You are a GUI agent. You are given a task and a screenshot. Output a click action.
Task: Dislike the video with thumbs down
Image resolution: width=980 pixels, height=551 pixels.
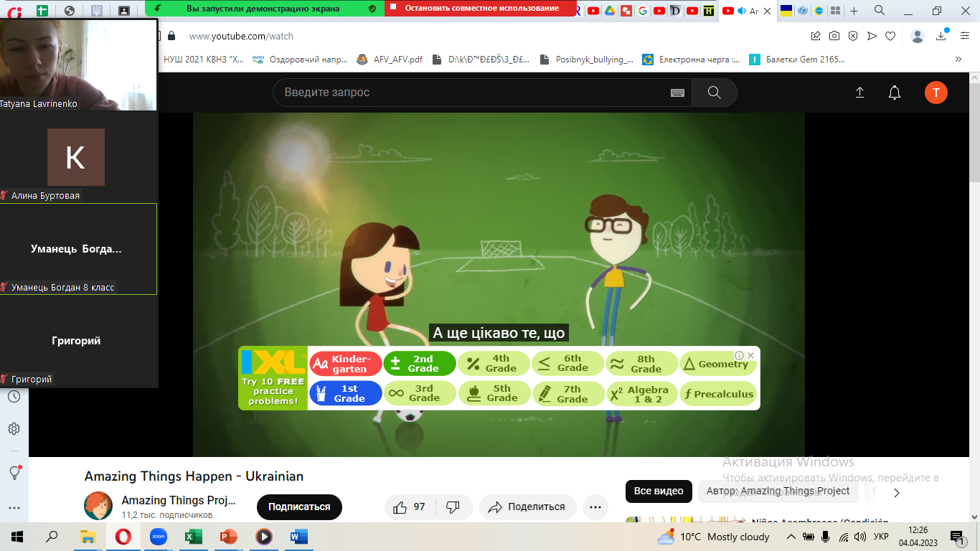click(453, 507)
